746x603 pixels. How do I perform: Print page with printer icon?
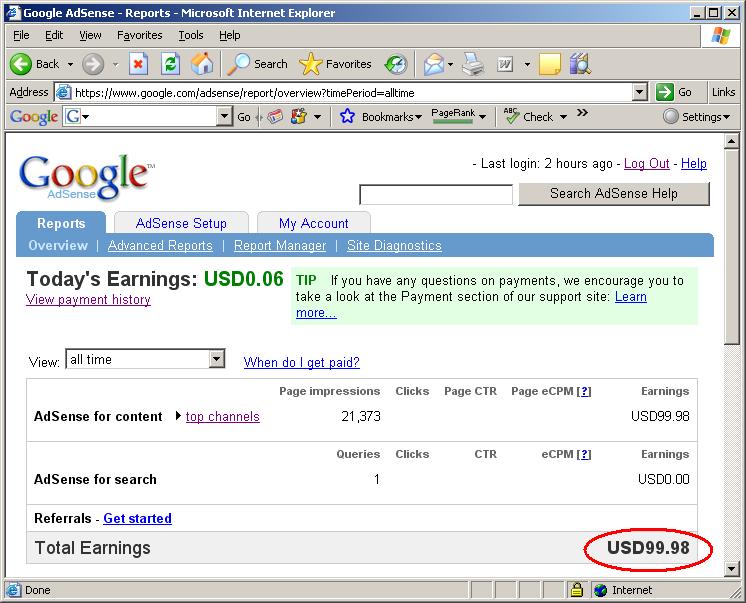click(x=473, y=64)
